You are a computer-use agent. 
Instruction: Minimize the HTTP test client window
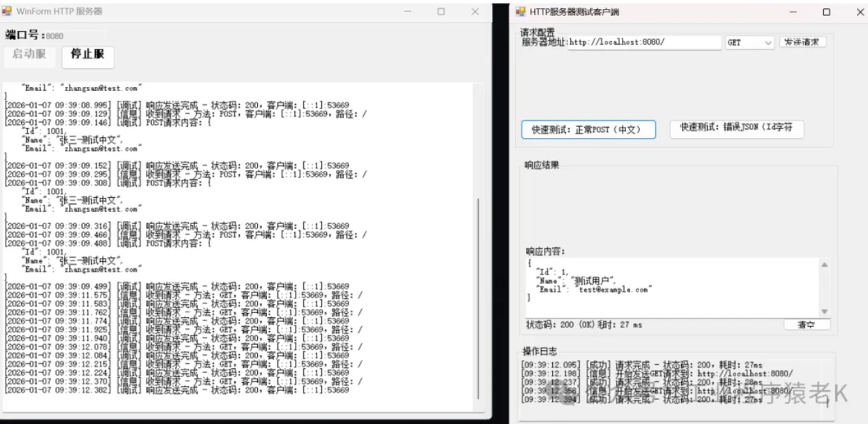(x=793, y=12)
